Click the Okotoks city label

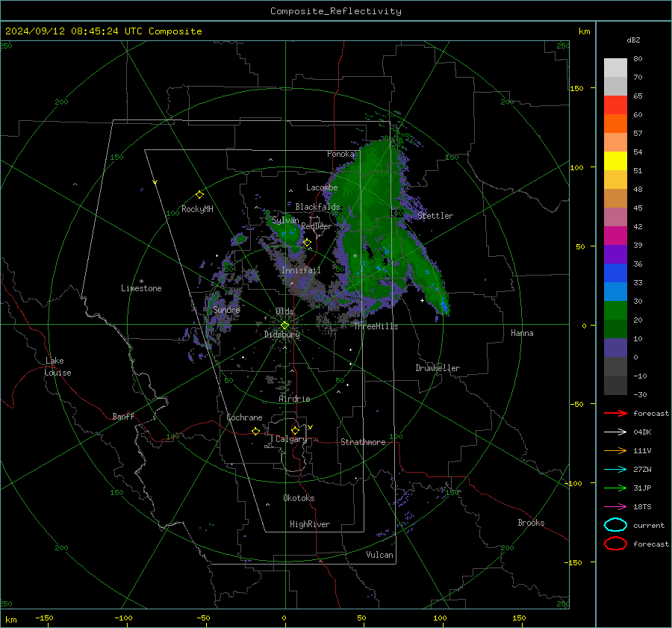[299, 498]
